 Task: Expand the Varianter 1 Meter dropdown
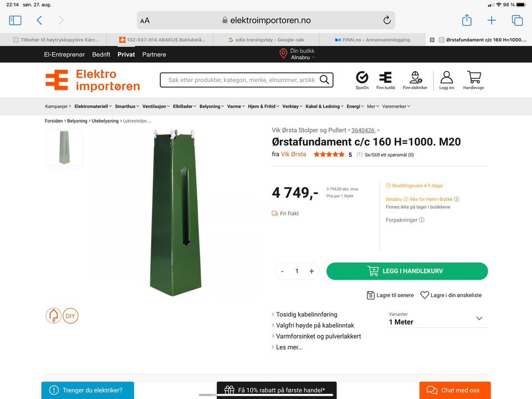(436, 319)
